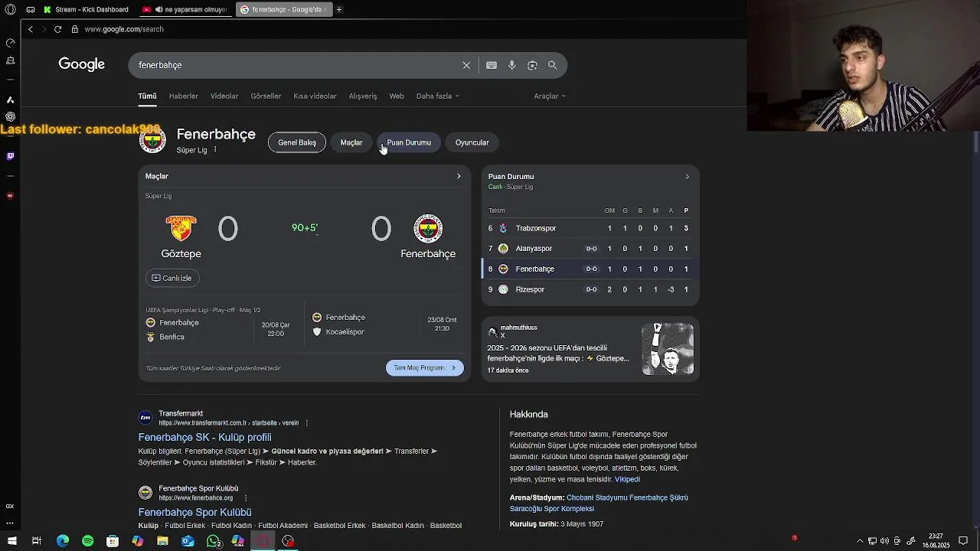Image resolution: width=980 pixels, height=551 pixels.
Task: Submit search with the magnifying glass icon
Action: [552, 65]
